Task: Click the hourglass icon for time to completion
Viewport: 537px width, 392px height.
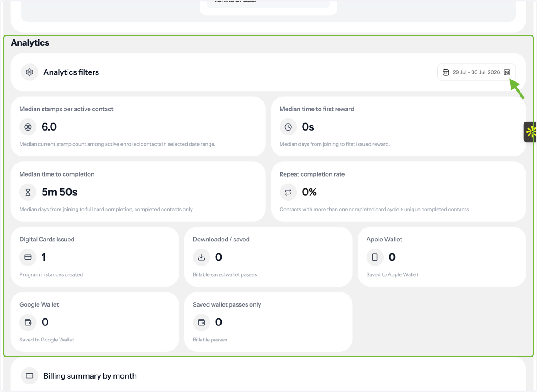Action: [x=28, y=192]
